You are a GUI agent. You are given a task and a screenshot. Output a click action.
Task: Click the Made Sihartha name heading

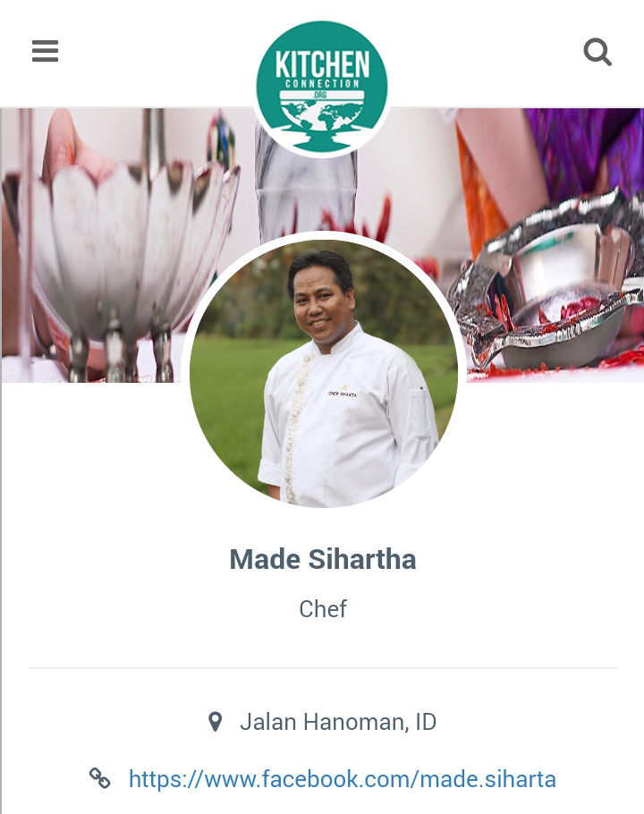tap(323, 559)
